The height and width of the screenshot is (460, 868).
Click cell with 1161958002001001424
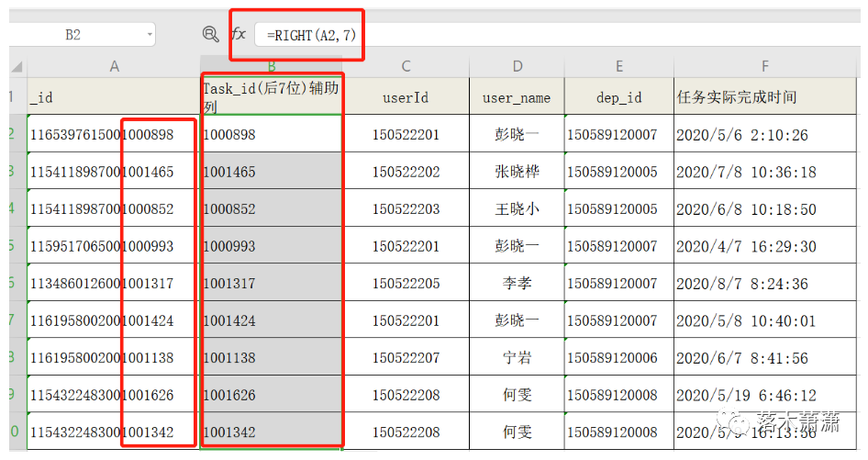click(114, 320)
